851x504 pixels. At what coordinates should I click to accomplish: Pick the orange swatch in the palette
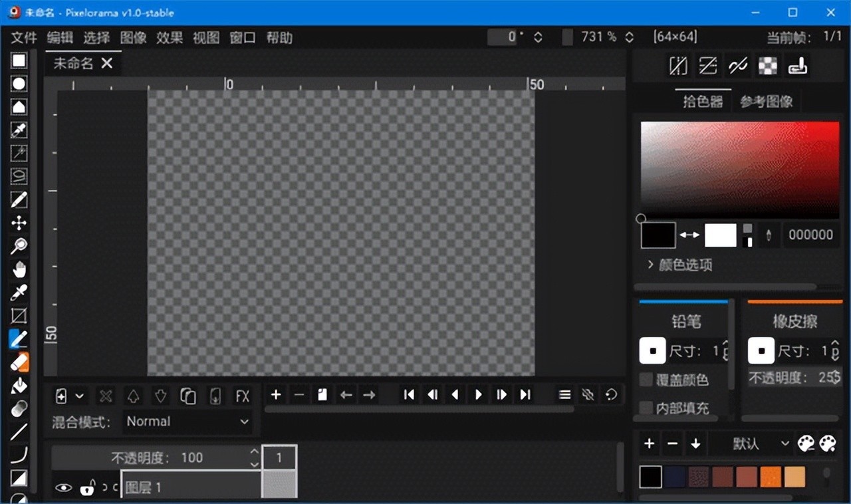pyautogui.click(x=771, y=477)
